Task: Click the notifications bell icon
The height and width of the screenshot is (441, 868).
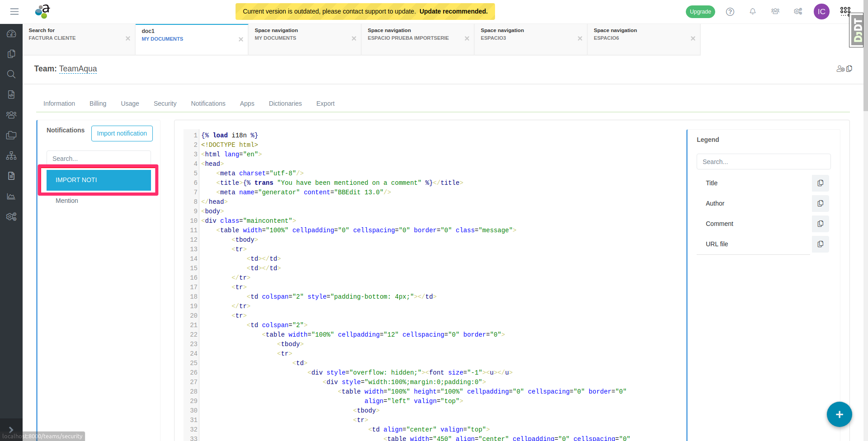Action: pos(753,12)
